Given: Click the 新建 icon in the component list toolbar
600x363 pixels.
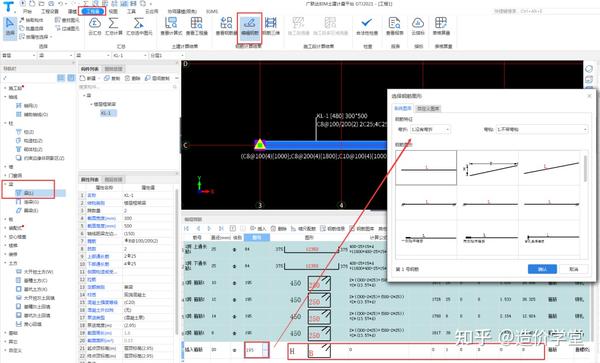Looking at the screenshot, I should 88,78.
